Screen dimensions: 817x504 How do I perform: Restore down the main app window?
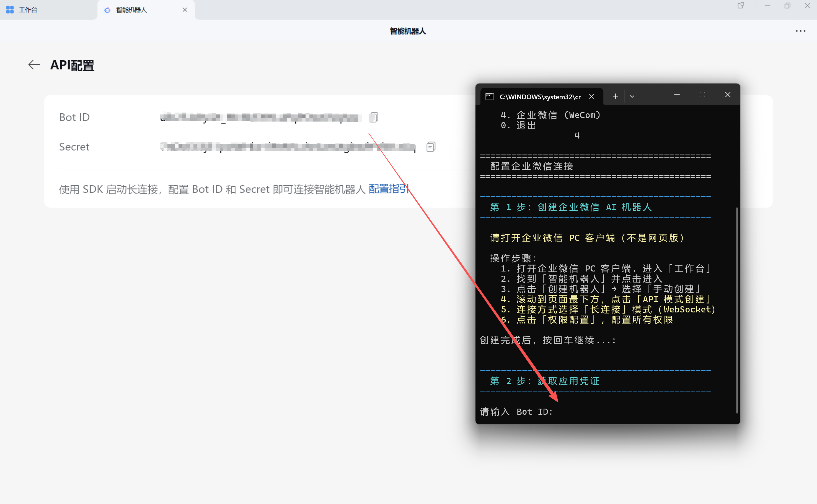(x=787, y=6)
